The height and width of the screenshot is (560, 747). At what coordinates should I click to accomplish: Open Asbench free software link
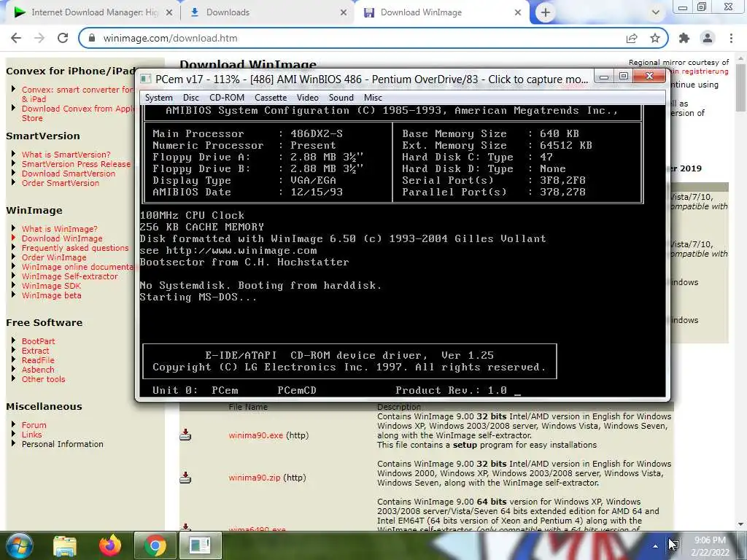(x=38, y=370)
